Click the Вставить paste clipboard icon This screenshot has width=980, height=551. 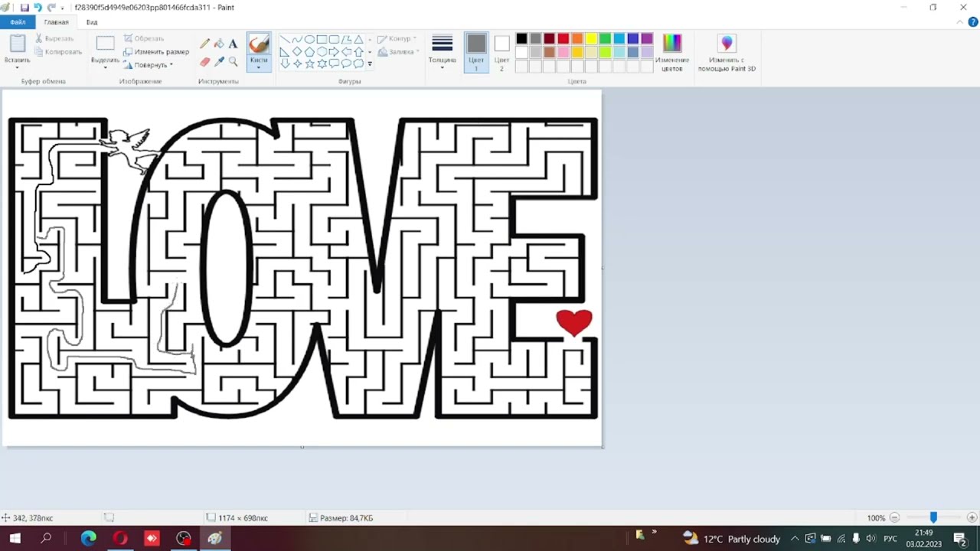click(18, 44)
